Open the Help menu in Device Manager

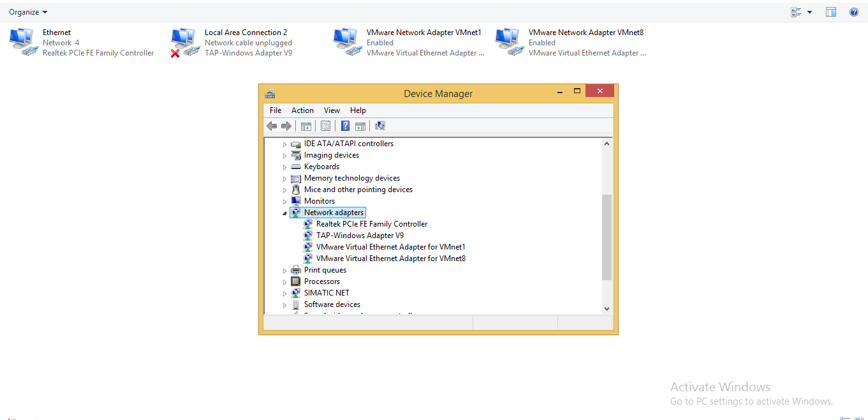(x=358, y=110)
